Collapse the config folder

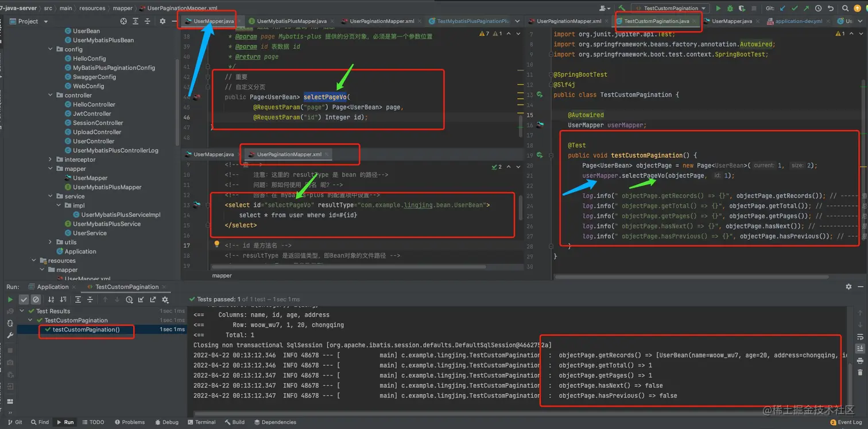tap(51, 49)
